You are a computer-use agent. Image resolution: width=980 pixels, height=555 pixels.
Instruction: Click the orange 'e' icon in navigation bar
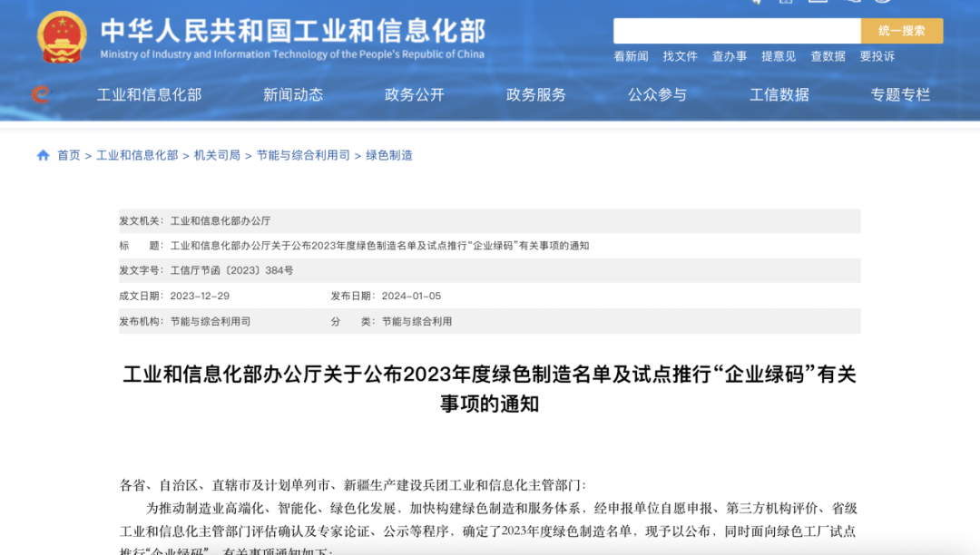41,94
